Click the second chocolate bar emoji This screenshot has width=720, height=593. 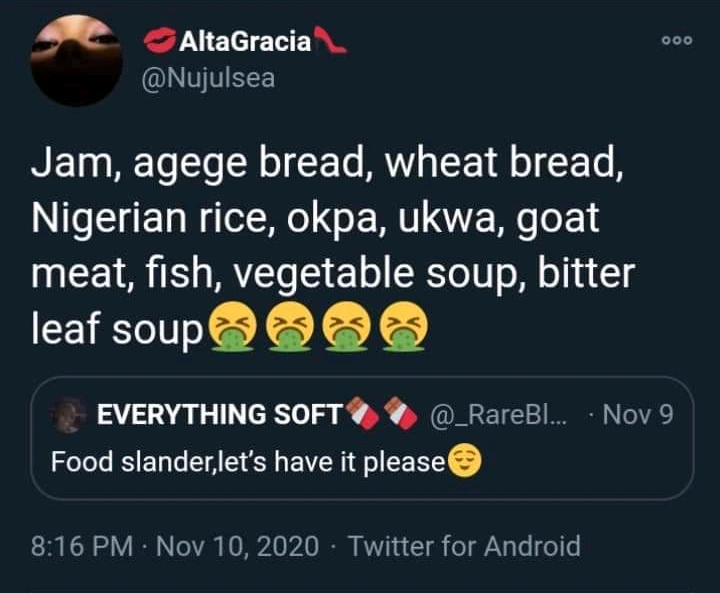[x=400, y=413]
